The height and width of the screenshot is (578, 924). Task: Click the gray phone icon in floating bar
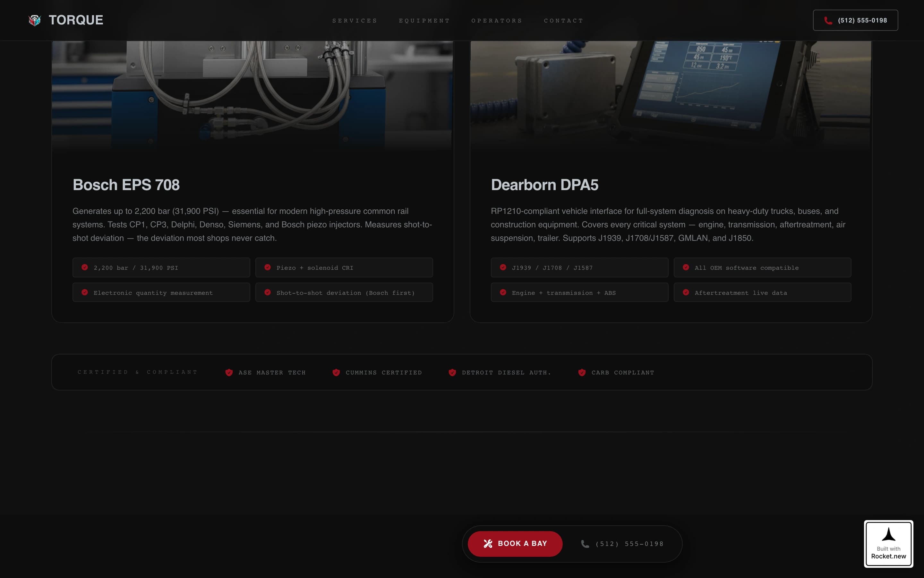point(585,544)
